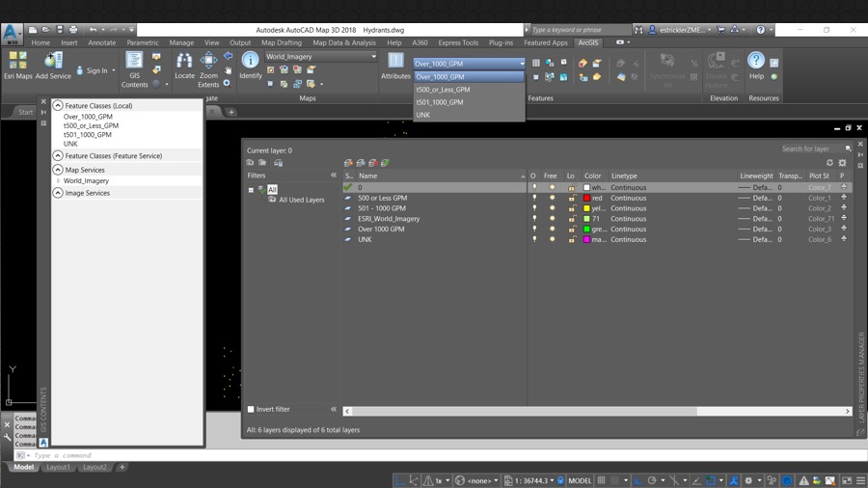Choose t500_or_Less_GPM from dropdown list

tap(469, 89)
